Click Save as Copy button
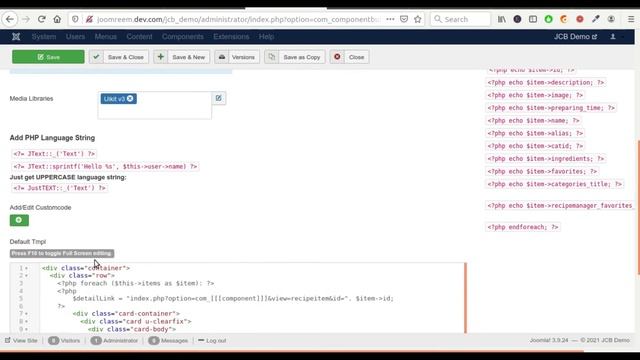The image size is (640, 360). pos(295,57)
